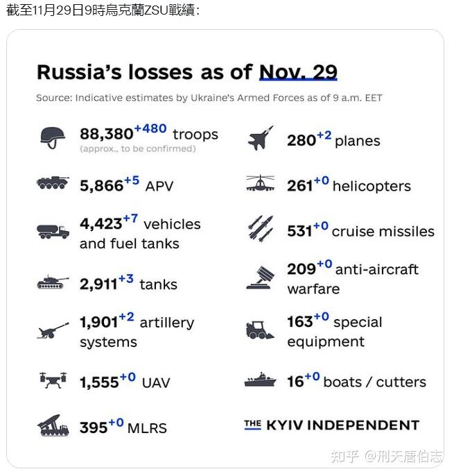Click the cruise missiles icon
Viewport: 454px width, 476px height.
tap(261, 228)
